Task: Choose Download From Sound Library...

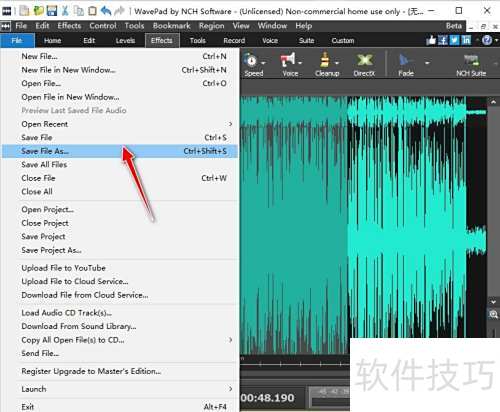Action: tap(120, 326)
